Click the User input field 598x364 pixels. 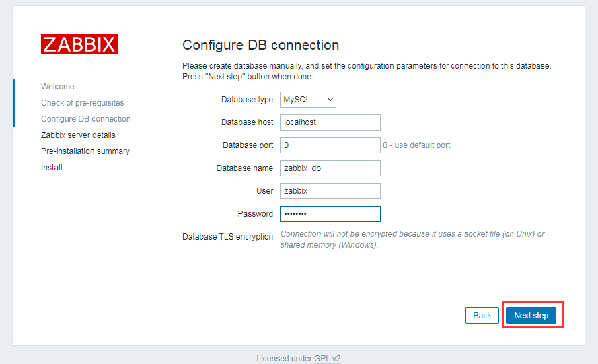pyautogui.click(x=330, y=191)
